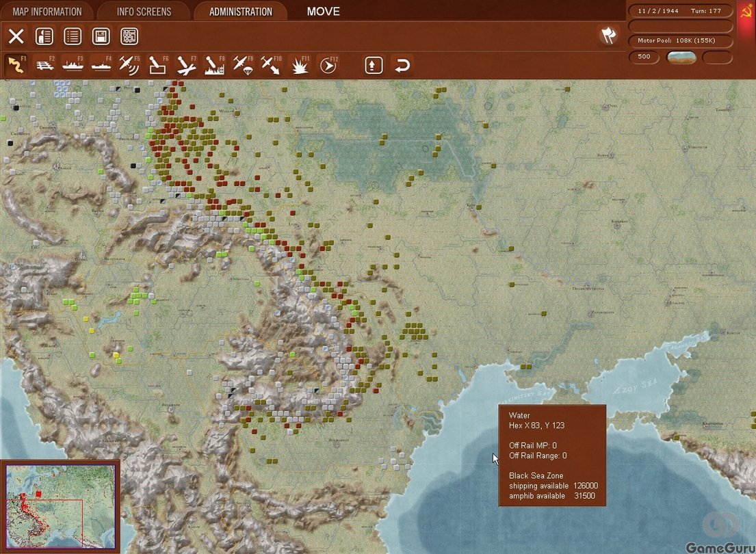
Task: Select the F7 bomb-over-aircraft mode
Action: [x=186, y=65]
